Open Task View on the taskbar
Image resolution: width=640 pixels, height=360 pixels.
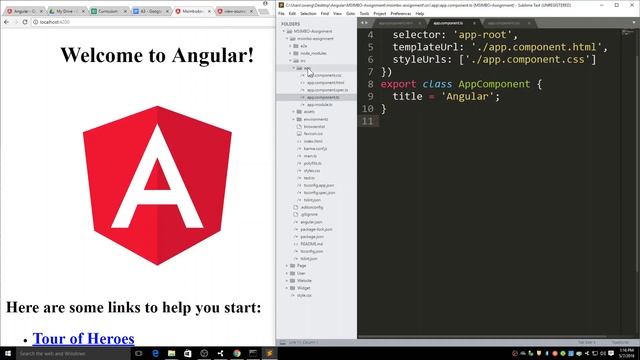tap(139, 353)
